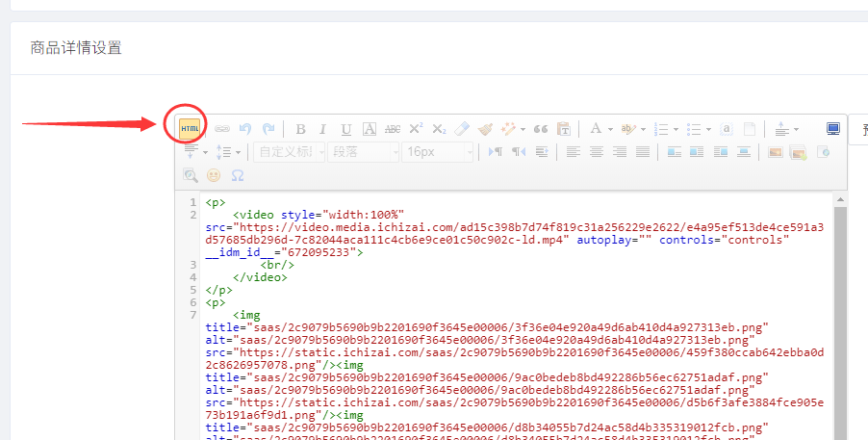This screenshot has width=868, height=440.
Task: Insert a special character with Omega
Action: (x=238, y=175)
